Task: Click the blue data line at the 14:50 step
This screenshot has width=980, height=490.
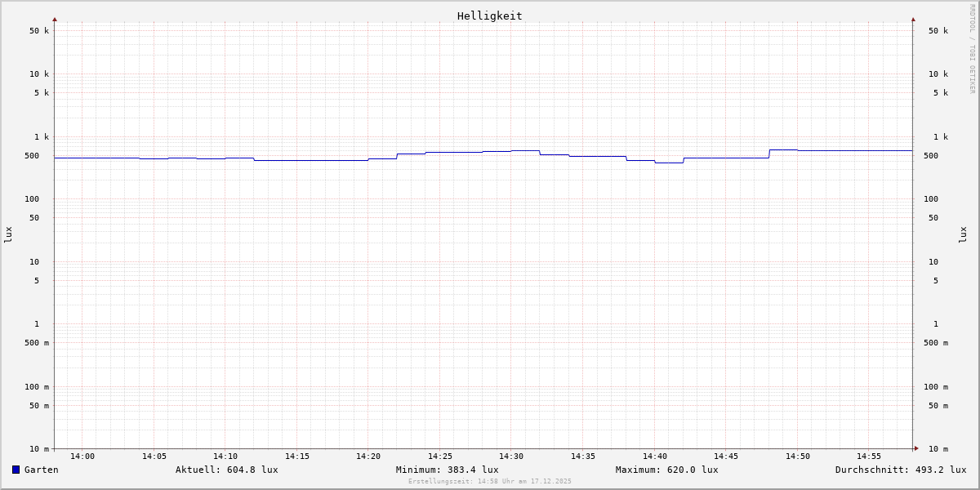Action: coord(784,149)
